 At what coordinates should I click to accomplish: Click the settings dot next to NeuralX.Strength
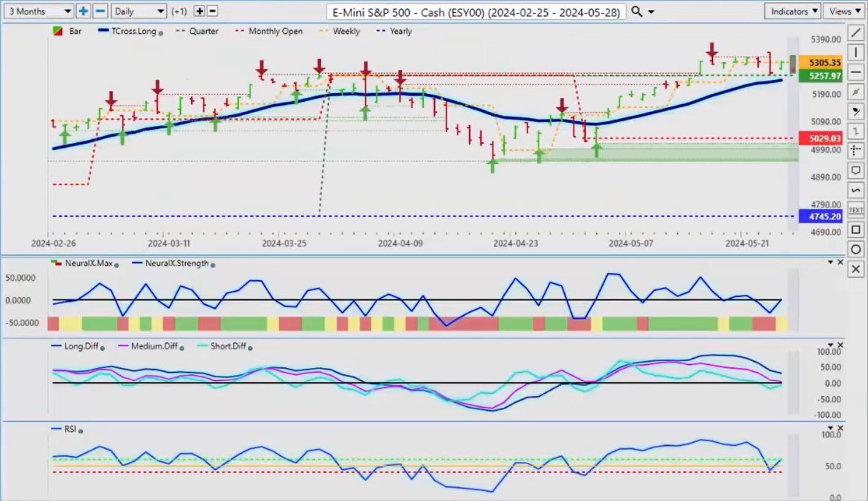(x=213, y=264)
